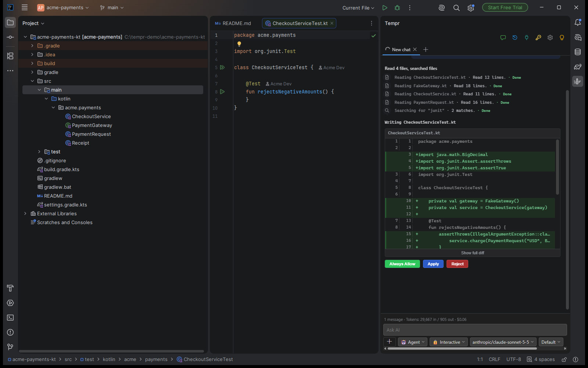The height and width of the screenshot is (368, 588).
Task: Click the Ask AI input field
Action: [475, 330]
